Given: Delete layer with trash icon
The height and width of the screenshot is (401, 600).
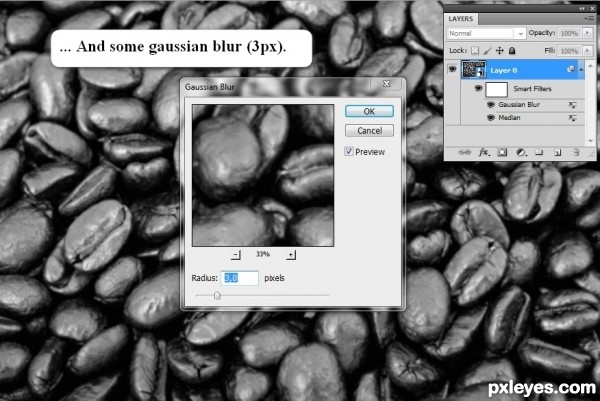Looking at the screenshot, I should pos(576,153).
